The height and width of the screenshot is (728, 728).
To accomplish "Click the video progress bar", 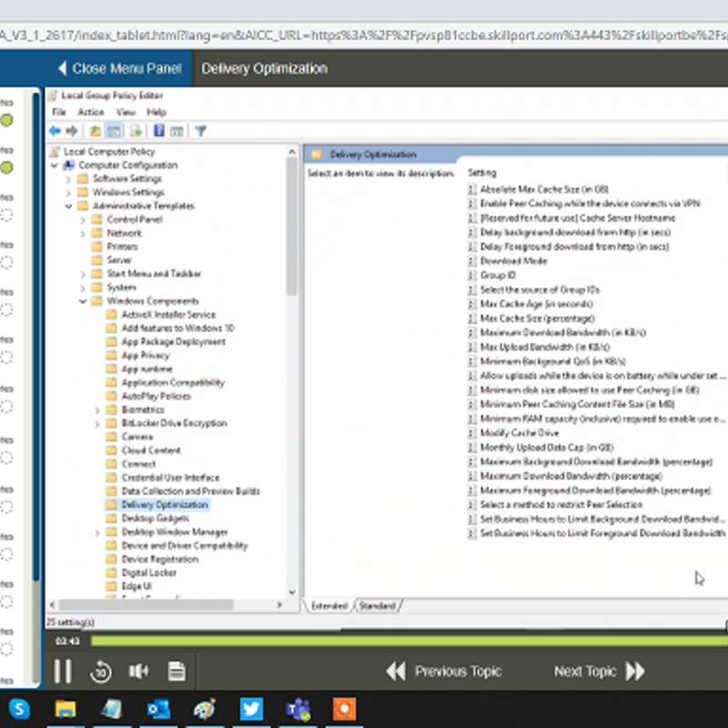I will pyautogui.click(x=409, y=642).
